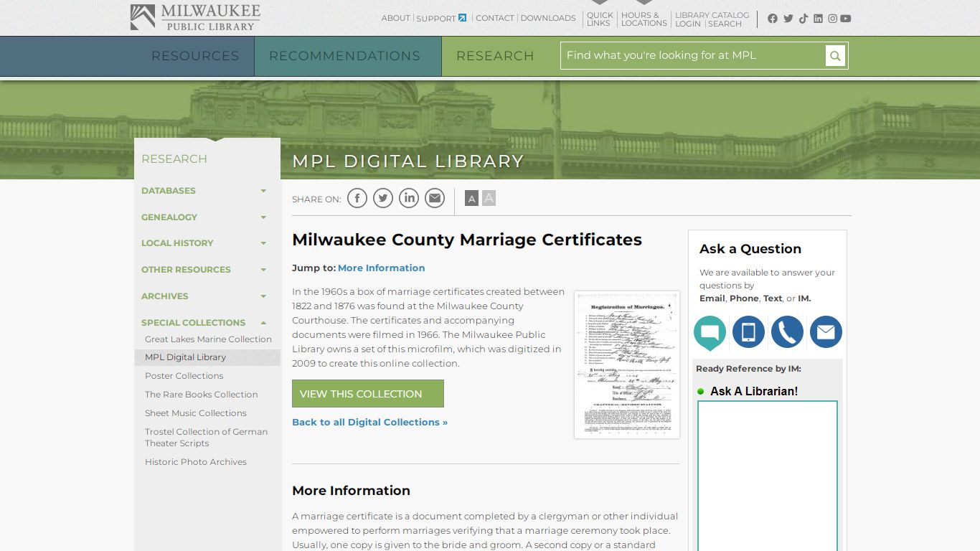Share page on LinkedIn
This screenshot has width=980, height=551.
(x=409, y=198)
